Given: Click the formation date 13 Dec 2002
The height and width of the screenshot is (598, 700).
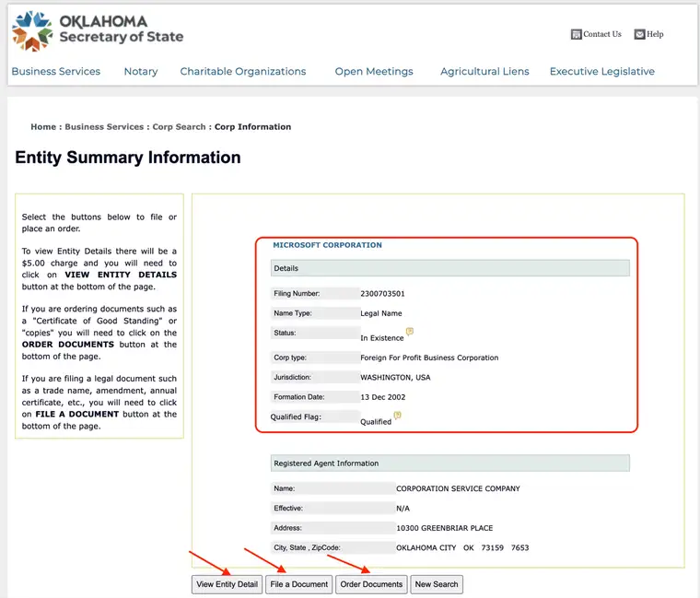Looking at the screenshot, I should click(x=383, y=397).
